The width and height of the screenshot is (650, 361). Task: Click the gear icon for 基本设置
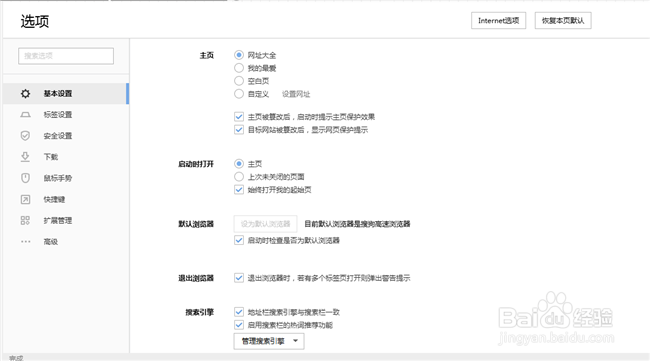pos(25,94)
